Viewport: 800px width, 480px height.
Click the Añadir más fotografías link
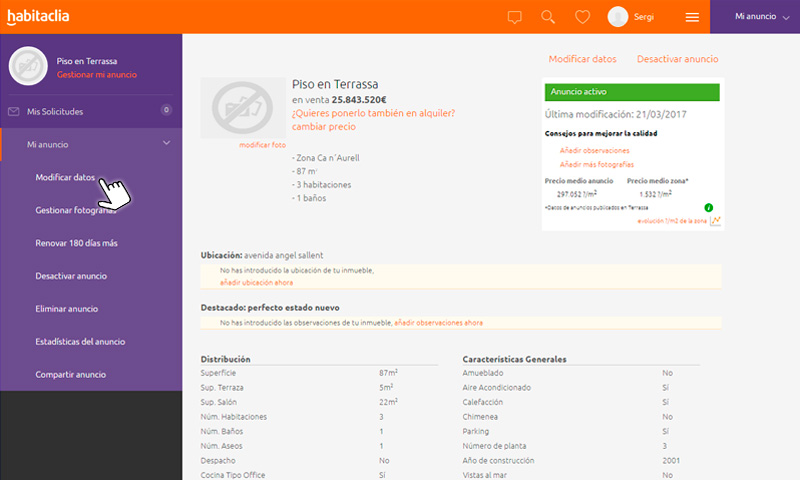pos(596,164)
